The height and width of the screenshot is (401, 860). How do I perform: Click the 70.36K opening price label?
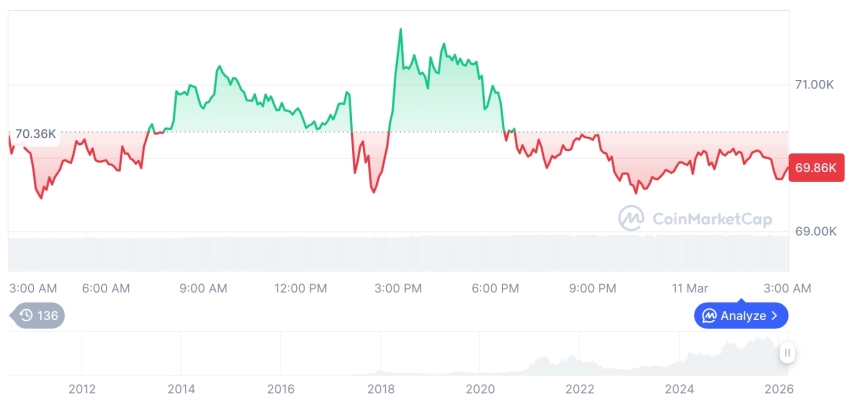click(36, 134)
